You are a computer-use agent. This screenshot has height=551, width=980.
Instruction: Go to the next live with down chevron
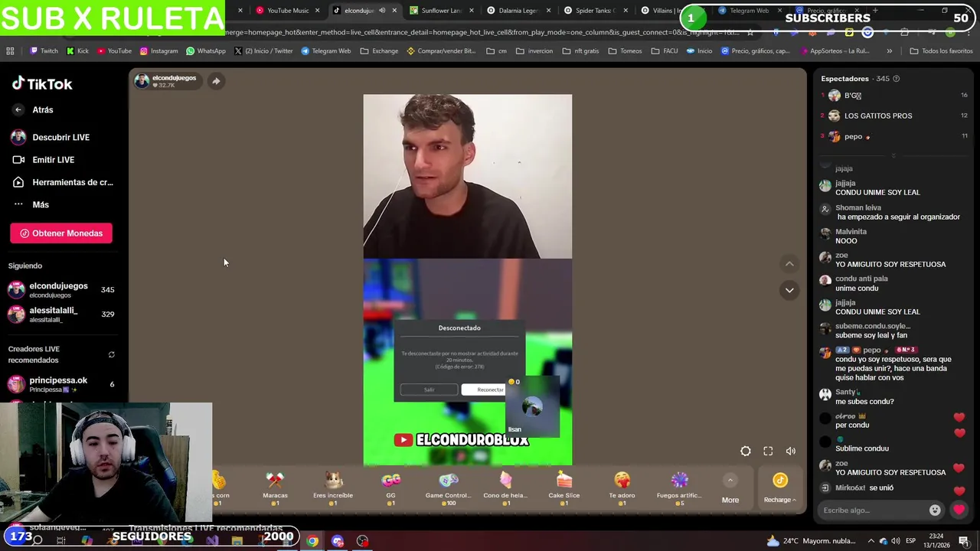(789, 290)
